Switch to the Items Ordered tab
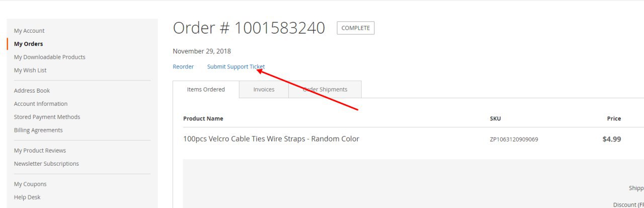 pyautogui.click(x=206, y=89)
